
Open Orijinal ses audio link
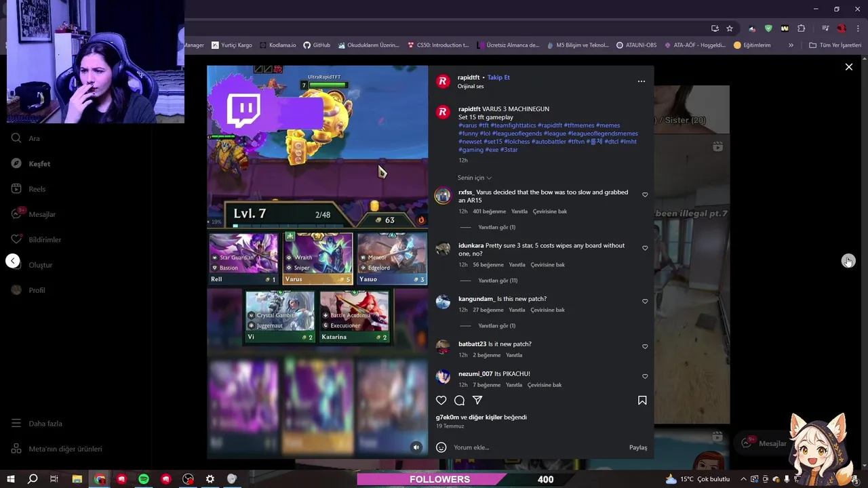471,87
